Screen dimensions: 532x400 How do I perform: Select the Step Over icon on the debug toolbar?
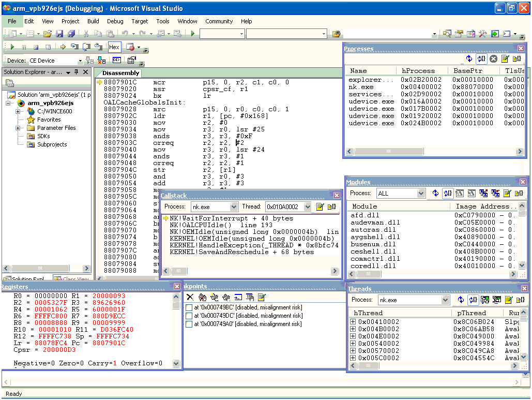pos(86,46)
